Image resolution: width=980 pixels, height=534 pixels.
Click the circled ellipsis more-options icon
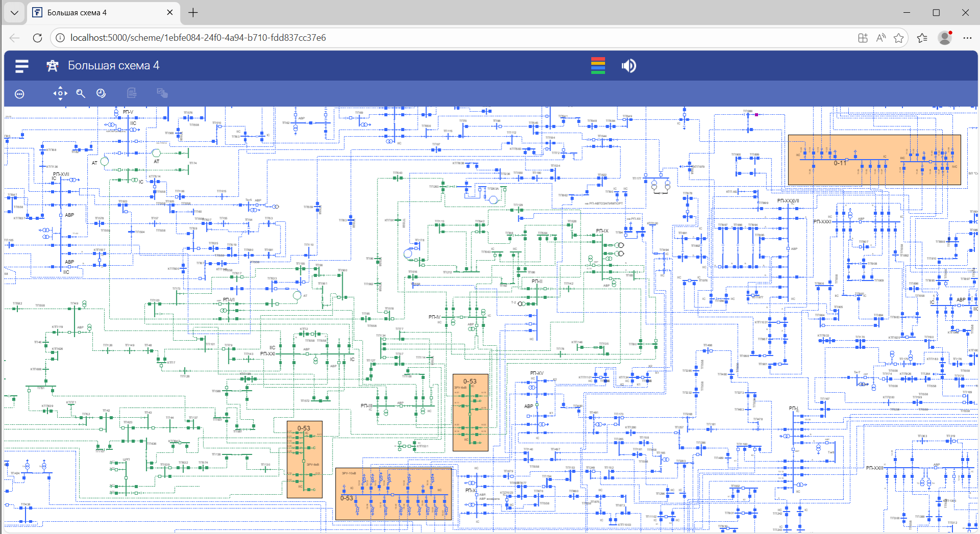point(19,94)
